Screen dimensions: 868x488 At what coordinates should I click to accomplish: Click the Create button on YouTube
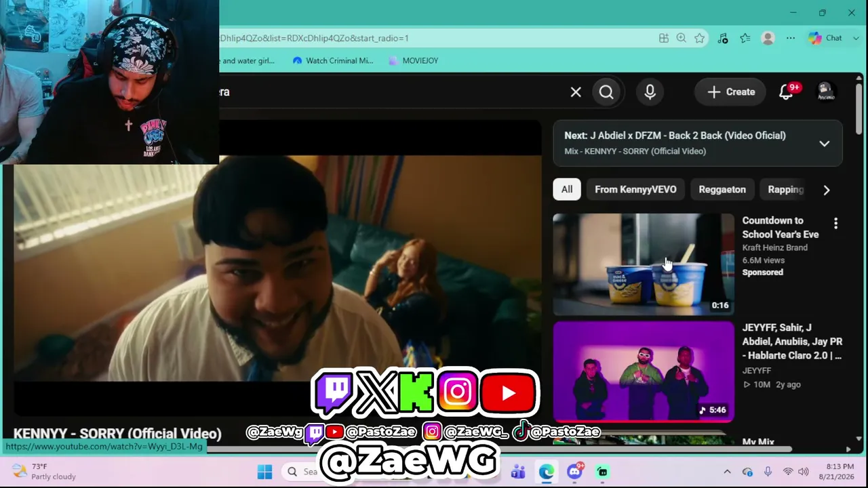pos(730,92)
